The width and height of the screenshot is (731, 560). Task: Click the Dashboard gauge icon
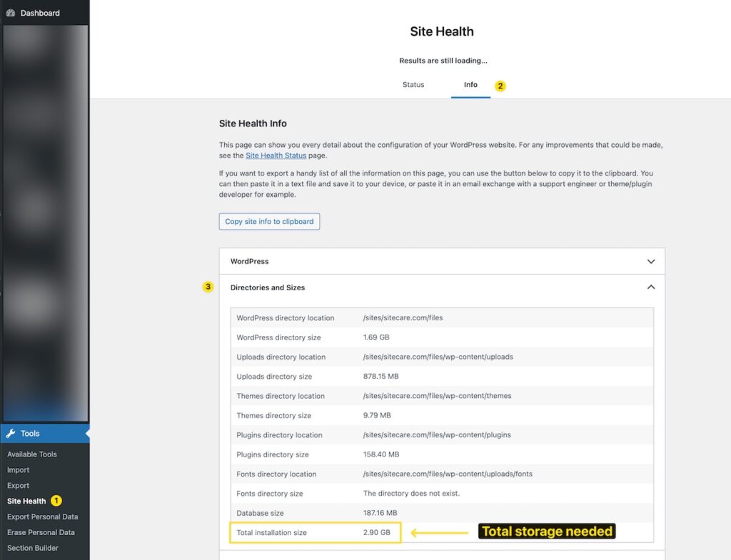click(10, 13)
